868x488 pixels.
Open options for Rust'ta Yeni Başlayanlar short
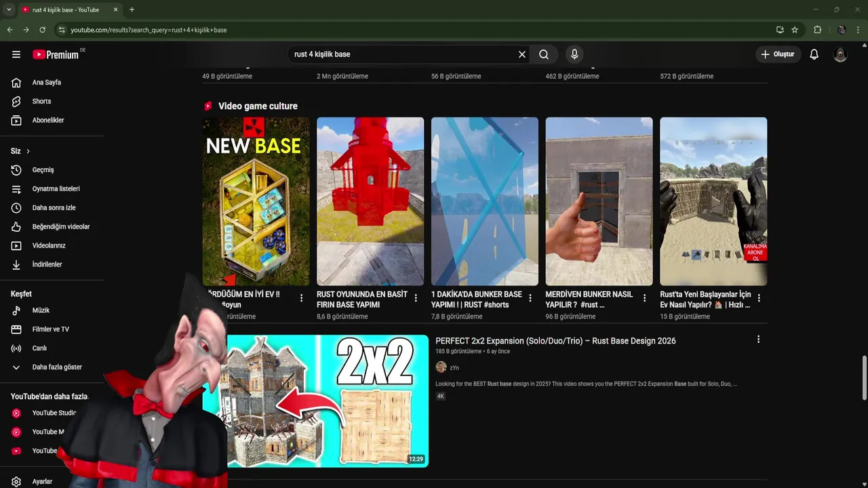point(759,298)
